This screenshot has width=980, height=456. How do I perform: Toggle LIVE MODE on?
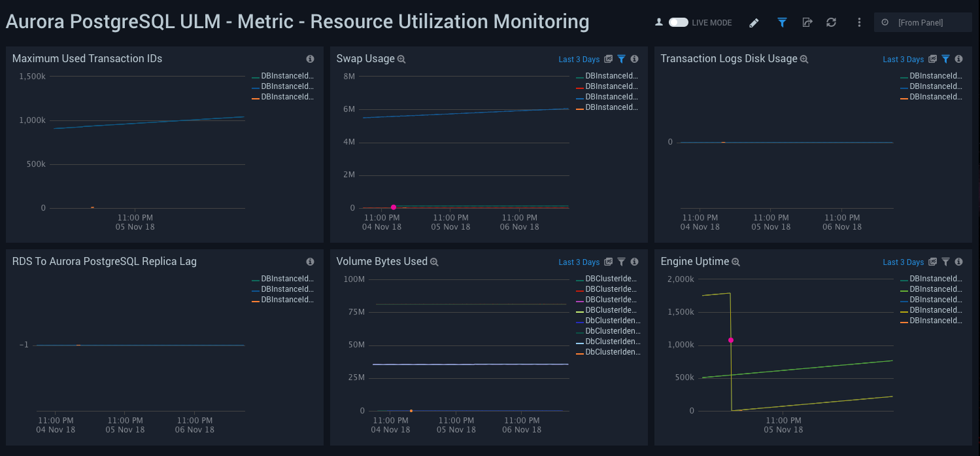coord(679,22)
